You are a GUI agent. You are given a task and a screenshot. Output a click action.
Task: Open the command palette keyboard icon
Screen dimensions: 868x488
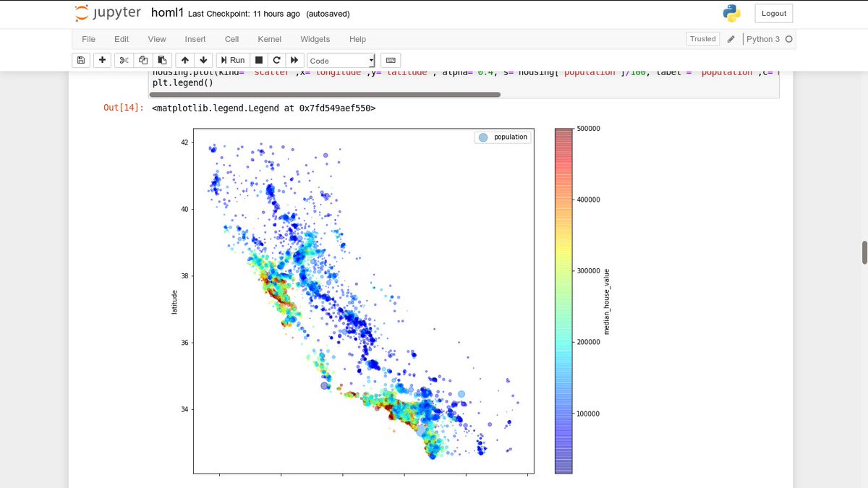[391, 60]
